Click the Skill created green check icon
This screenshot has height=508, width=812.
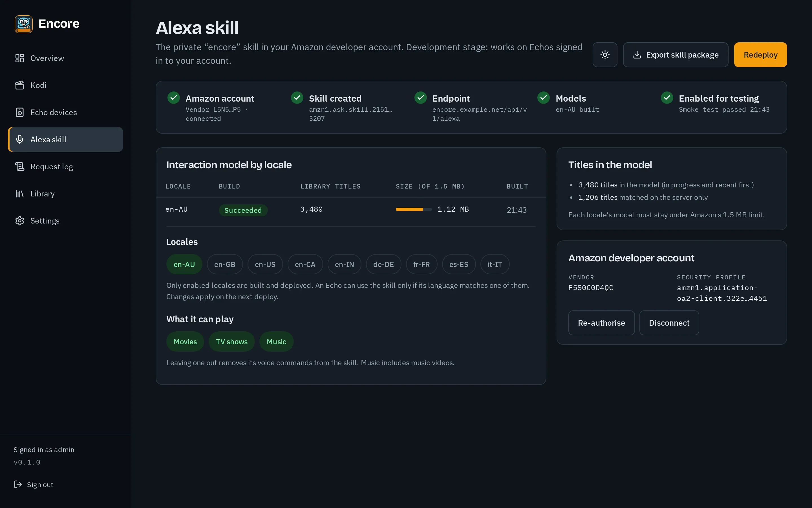coord(297,98)
